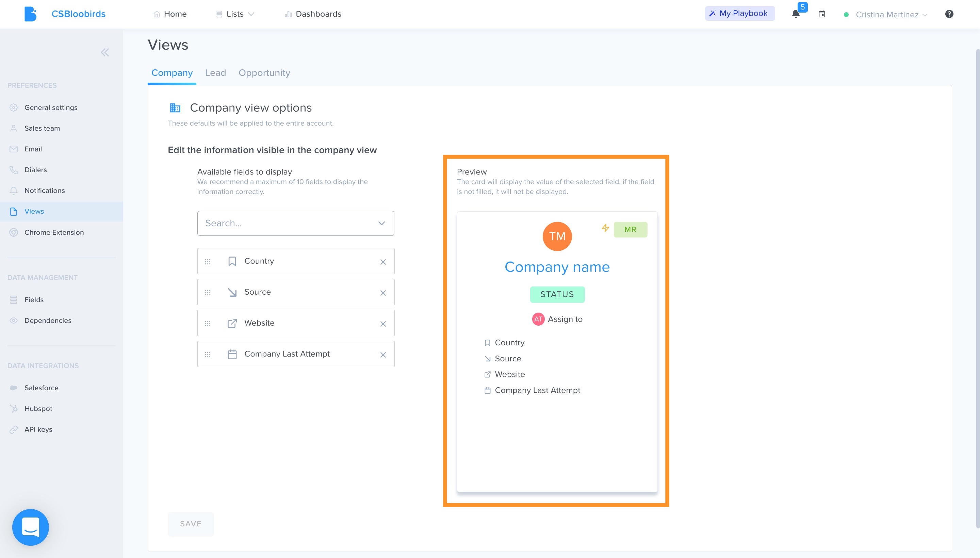Click the MR badge in preview card
The image size is (980, 558).
point(630,230)
